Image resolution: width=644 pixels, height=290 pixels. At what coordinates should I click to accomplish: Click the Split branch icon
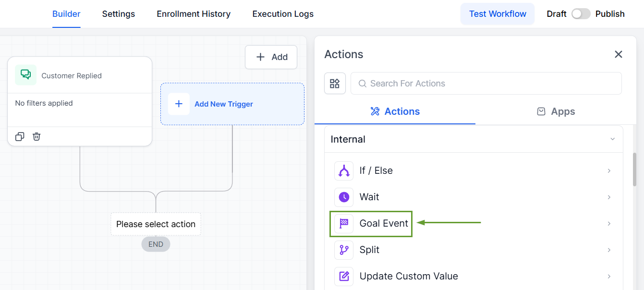[344, 250]
